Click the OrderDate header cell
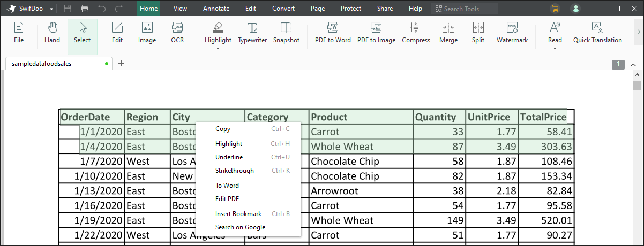Image resolution: width=644 pixels, height=246 pixels. pos(92,117)
